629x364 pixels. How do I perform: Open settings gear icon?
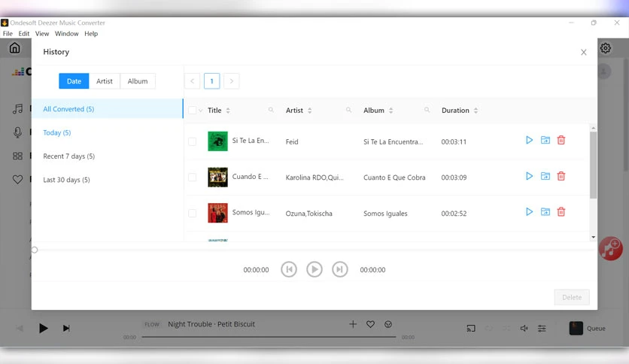[606, 48]
